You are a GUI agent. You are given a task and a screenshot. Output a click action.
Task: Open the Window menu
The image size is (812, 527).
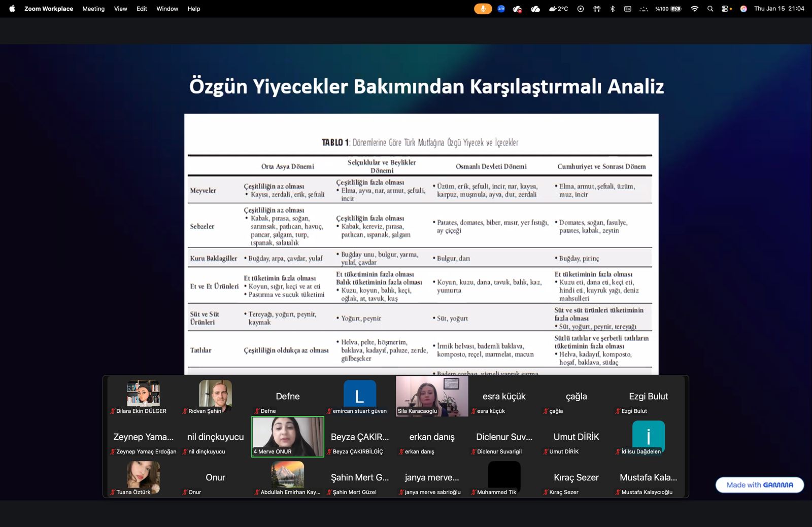(x=167, y=9)
